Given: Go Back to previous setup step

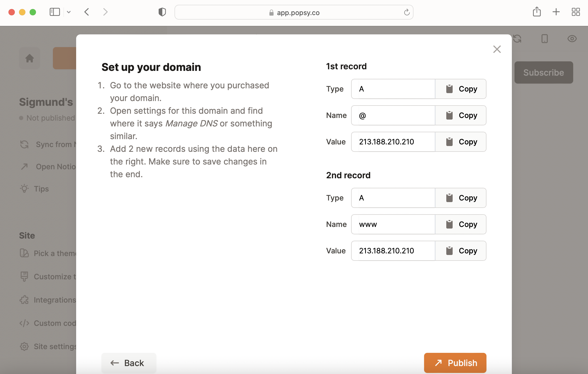Looking at the screenshot, I should (128, 363).
